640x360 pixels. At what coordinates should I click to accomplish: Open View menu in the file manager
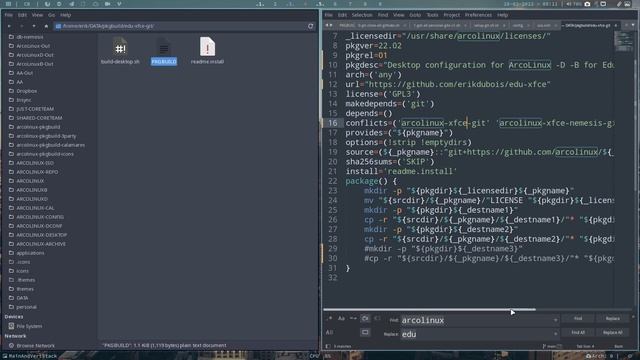[37, 15]
